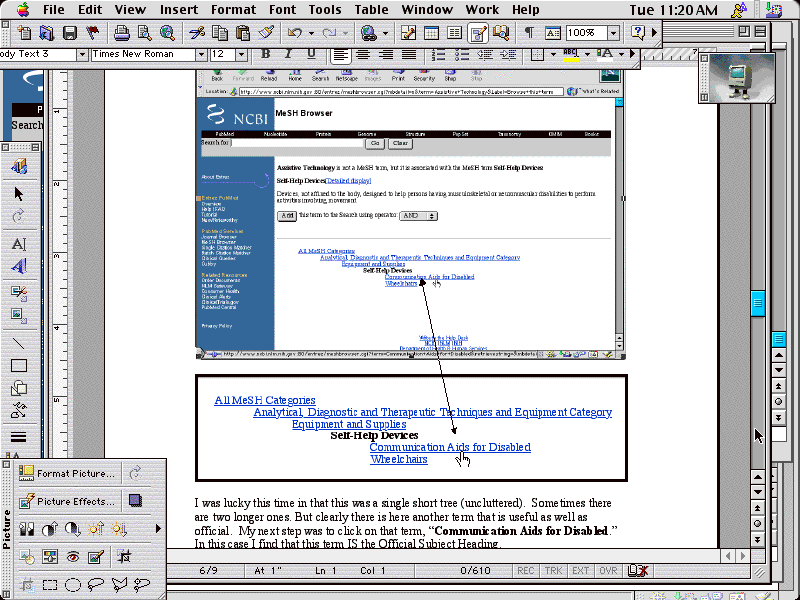Open the Tools menu

324,10
